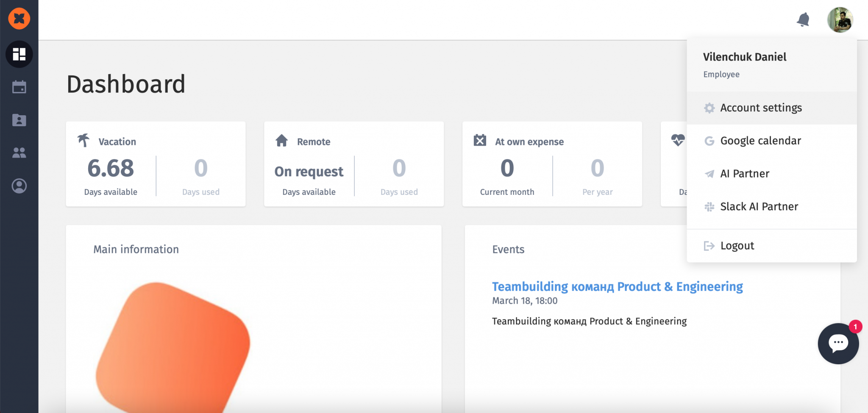Log out via the Logout entry

tap(772, 246)
